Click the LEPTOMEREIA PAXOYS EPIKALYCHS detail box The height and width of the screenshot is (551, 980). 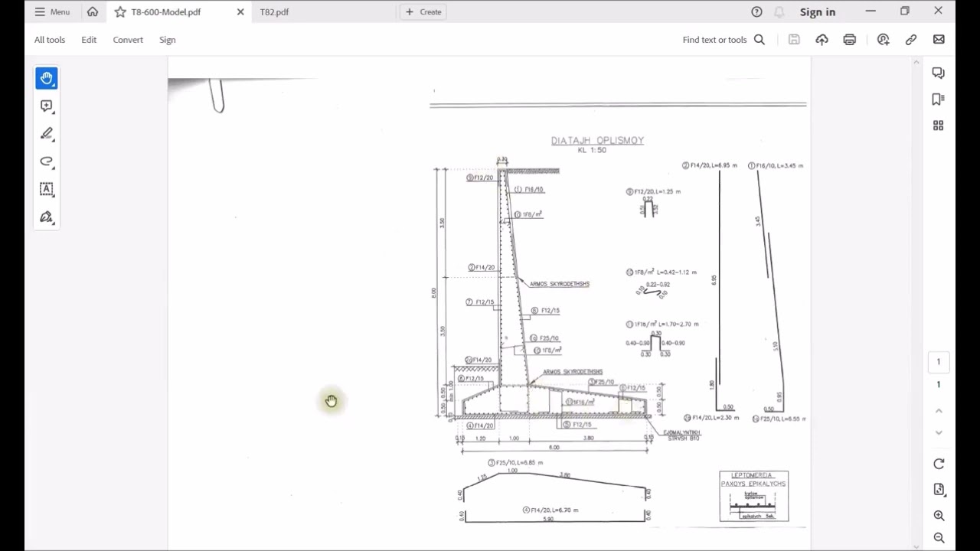coord(754,496)
